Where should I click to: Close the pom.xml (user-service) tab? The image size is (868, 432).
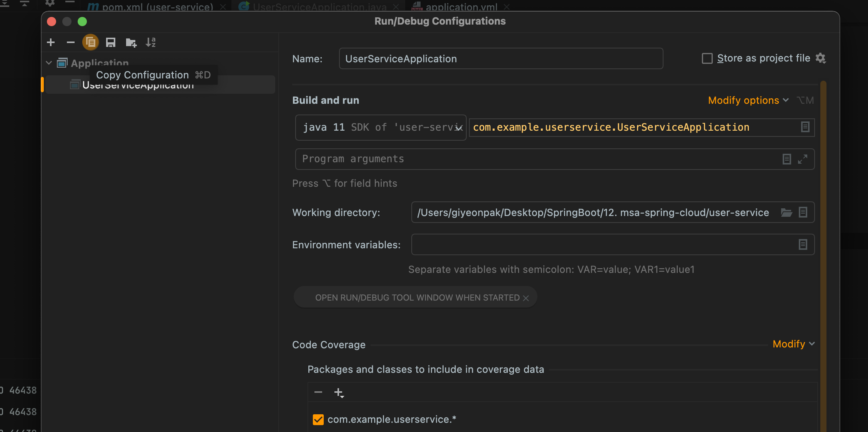click(223, 7)
